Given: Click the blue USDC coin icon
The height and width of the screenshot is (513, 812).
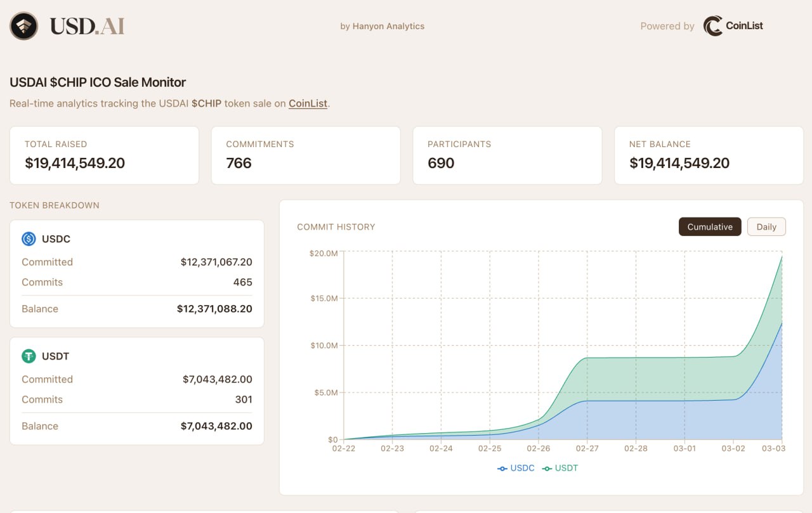Looking at the screenshot, I should click(x=29, y=239).
